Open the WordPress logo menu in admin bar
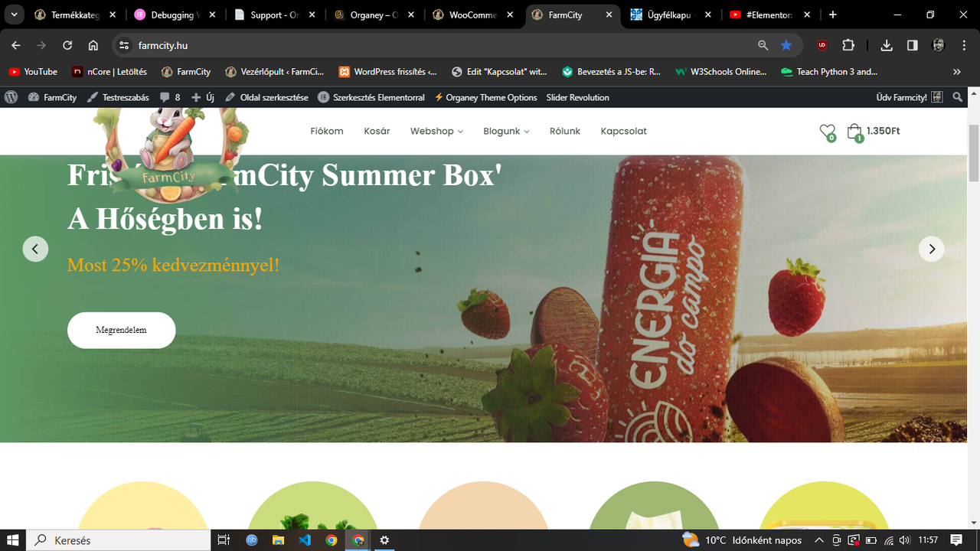This screenshot has width=980, height=551. tap(11, 97)
